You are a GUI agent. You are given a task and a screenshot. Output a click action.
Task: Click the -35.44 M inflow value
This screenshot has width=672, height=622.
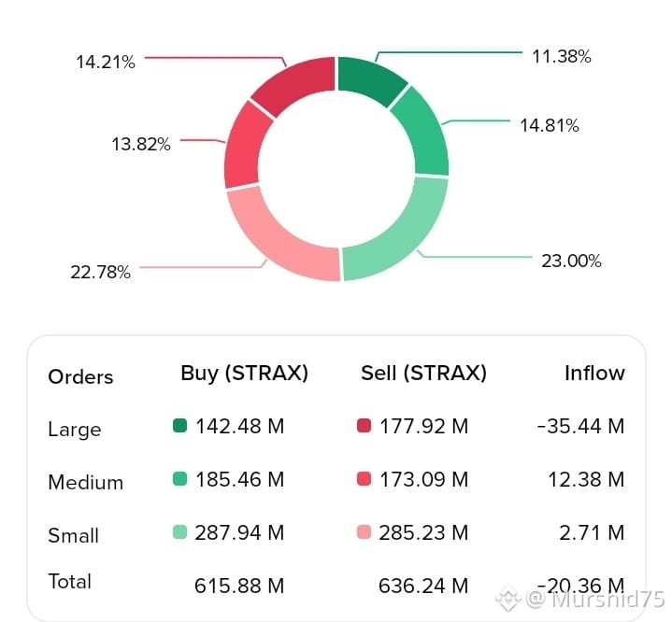tap(580, 426)
